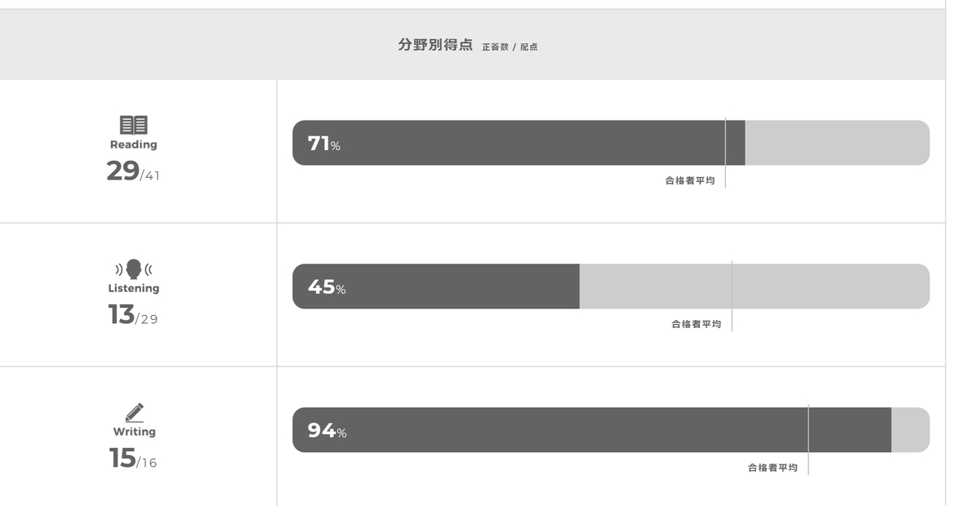Click the Listening score 13/29
The image size is (980, 506).
[x=133, y=315]
